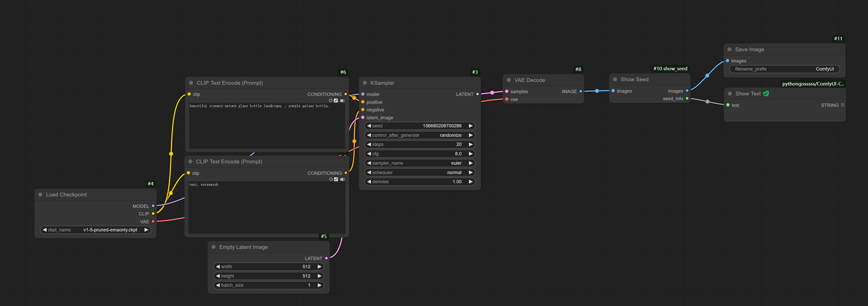
Task: Click speaker icon on positive prompt node
Action: pyautogui.click(x=342, y=100)
